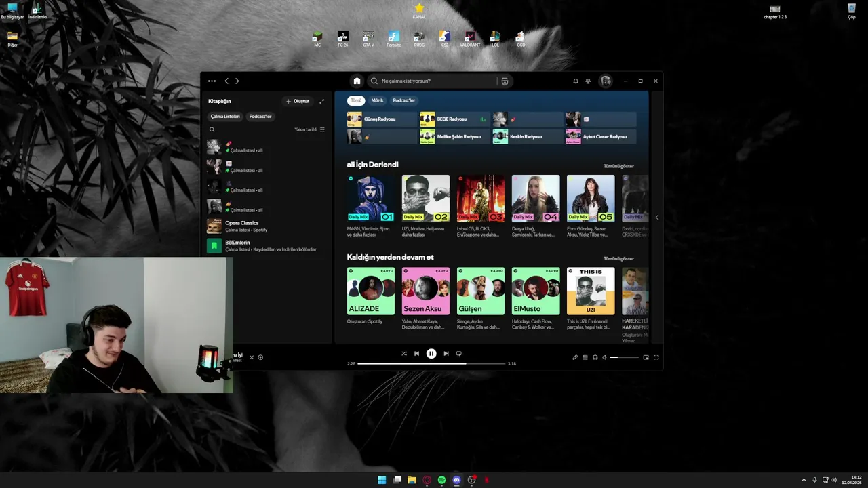Image resolution: width=868 pixels, height=488 pixels.
Task: Open Daily Mix 01 cover
Action: [371, 199]
